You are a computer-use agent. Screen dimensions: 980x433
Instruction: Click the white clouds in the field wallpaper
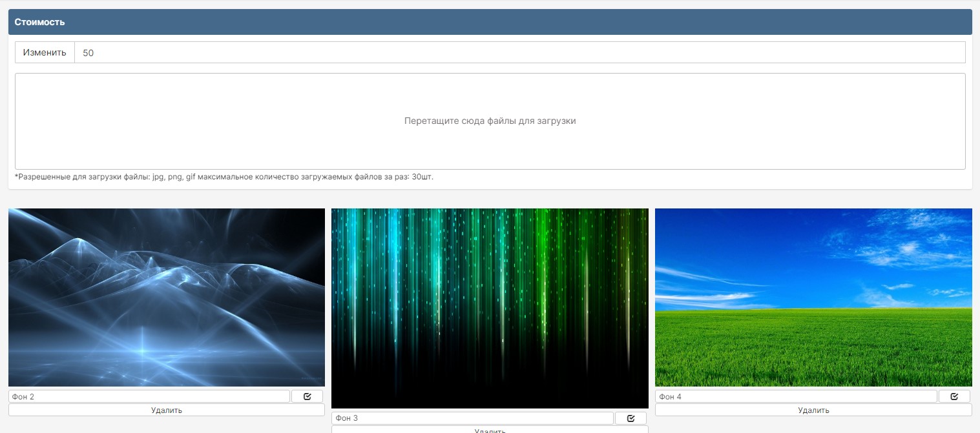tap(904, 248)
